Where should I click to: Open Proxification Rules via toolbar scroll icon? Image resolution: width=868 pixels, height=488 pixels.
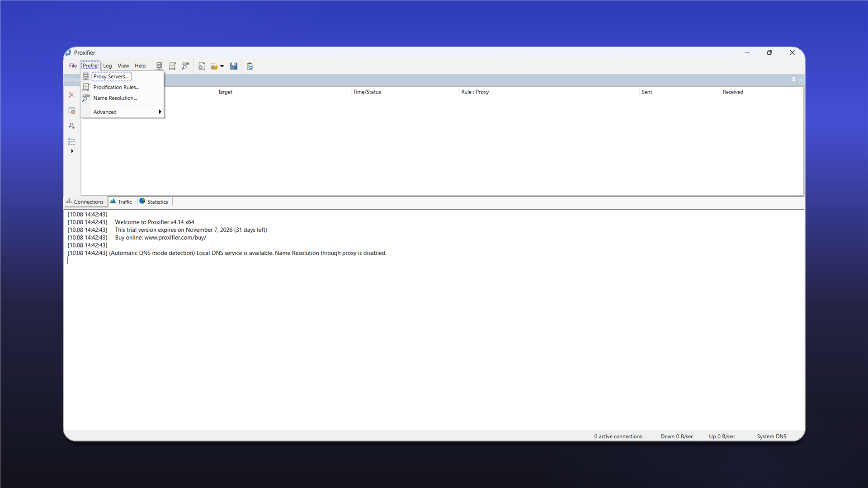[172, 66]
